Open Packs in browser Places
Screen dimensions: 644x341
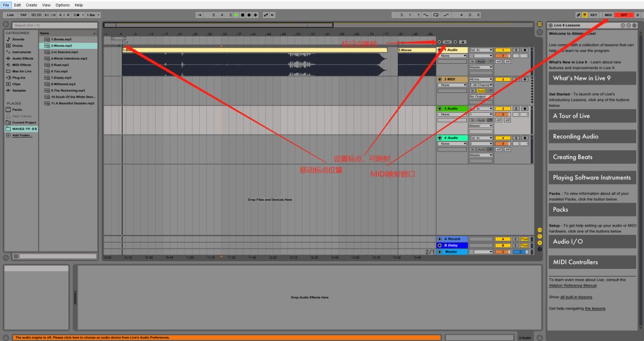pyautogui.click(x=17, y=110)
